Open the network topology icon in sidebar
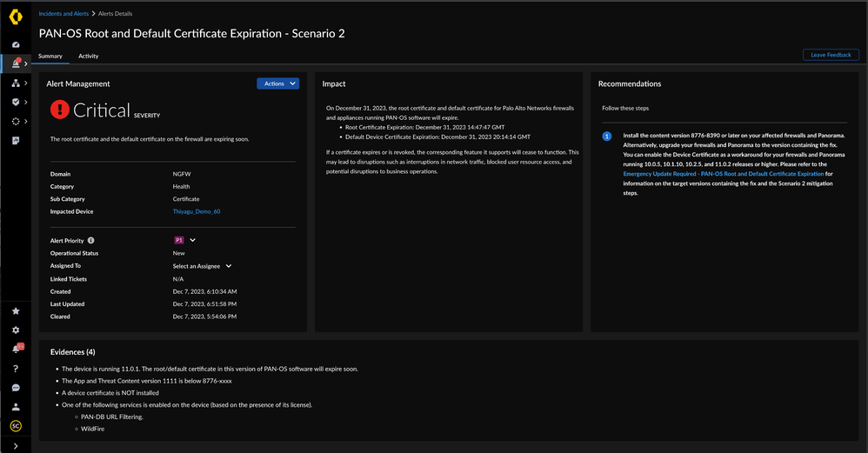 pyautogui.click(x=16, y=83)
